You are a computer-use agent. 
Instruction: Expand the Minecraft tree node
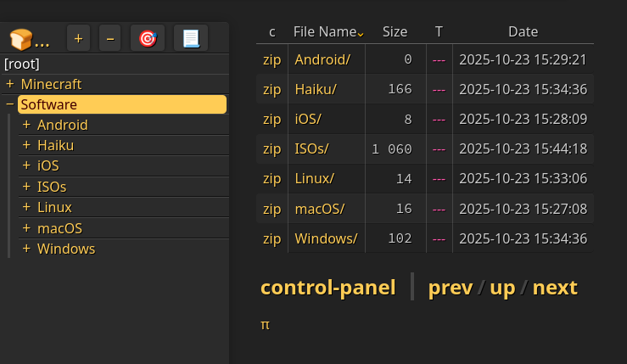[x=10, y=84]
